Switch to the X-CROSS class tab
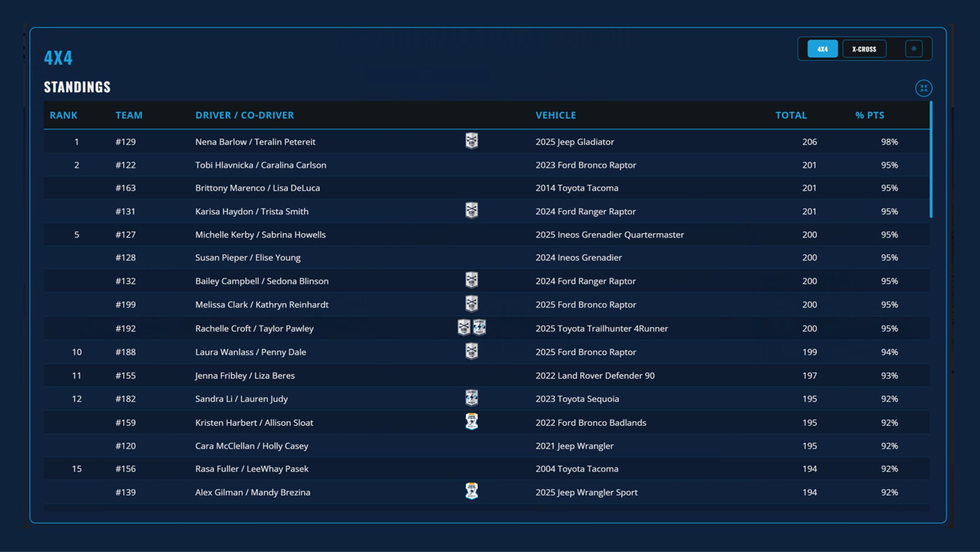 coord(864,49)
